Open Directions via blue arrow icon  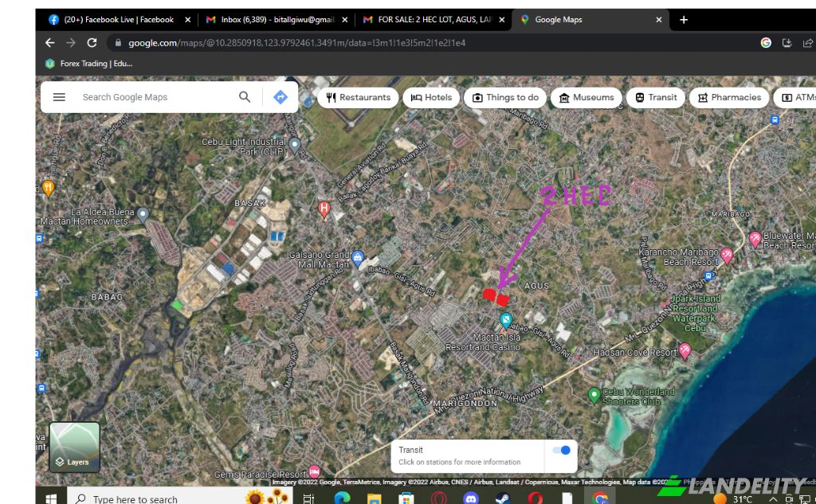[x=280, y=97]
